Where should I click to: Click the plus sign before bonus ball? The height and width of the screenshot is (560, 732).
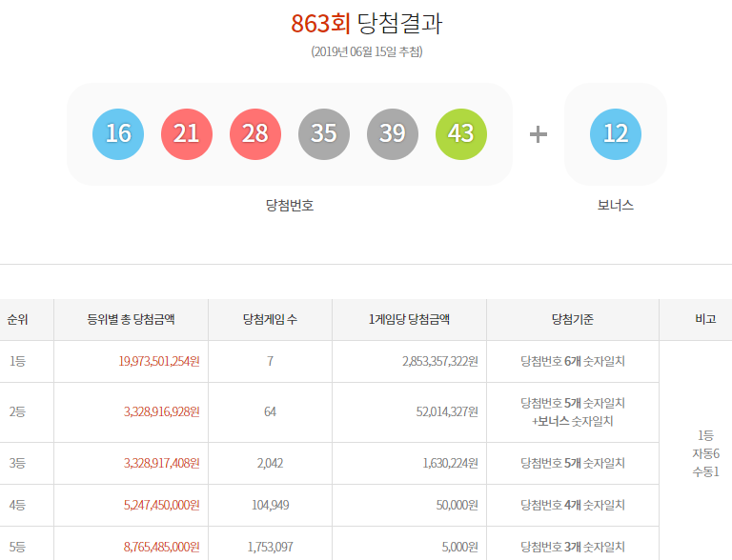pyautogui.click(x=539, y=134)
